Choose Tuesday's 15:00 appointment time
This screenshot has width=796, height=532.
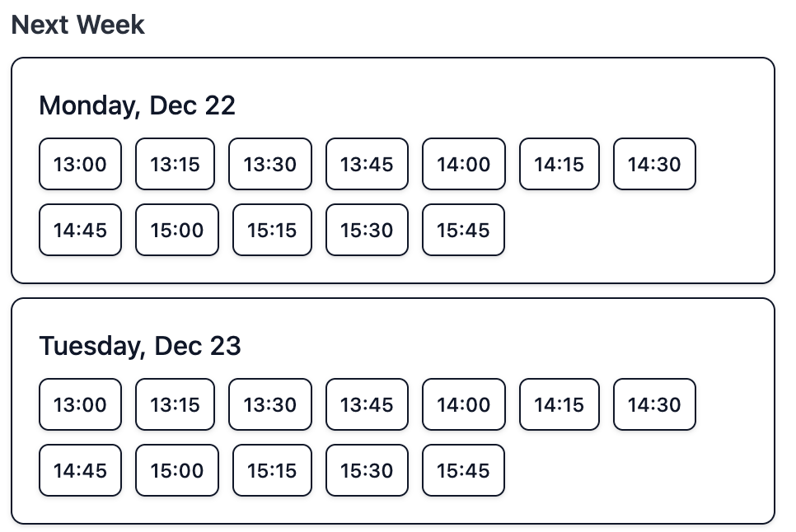coord(176,470)
